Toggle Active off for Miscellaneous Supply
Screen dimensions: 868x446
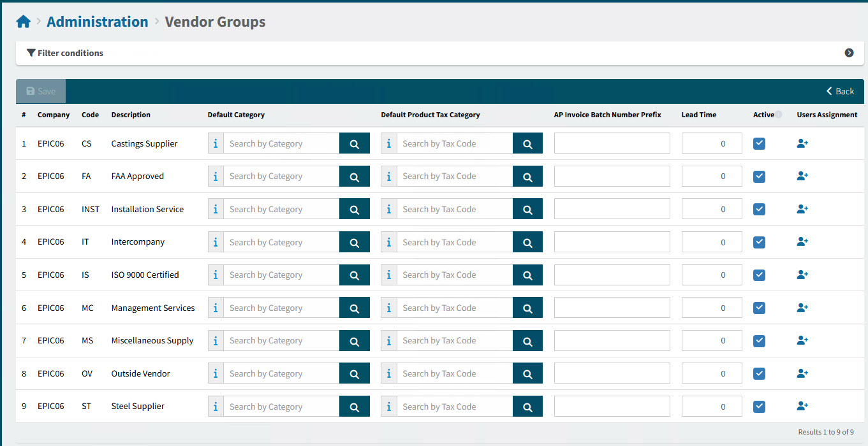pos(759,341)
